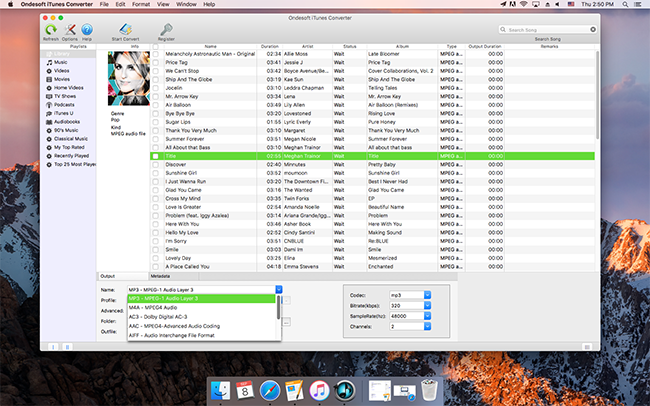The width and height of the screenshot is (650, 406).
Task: Open the Edit menu
Action: tap(120, 4)
